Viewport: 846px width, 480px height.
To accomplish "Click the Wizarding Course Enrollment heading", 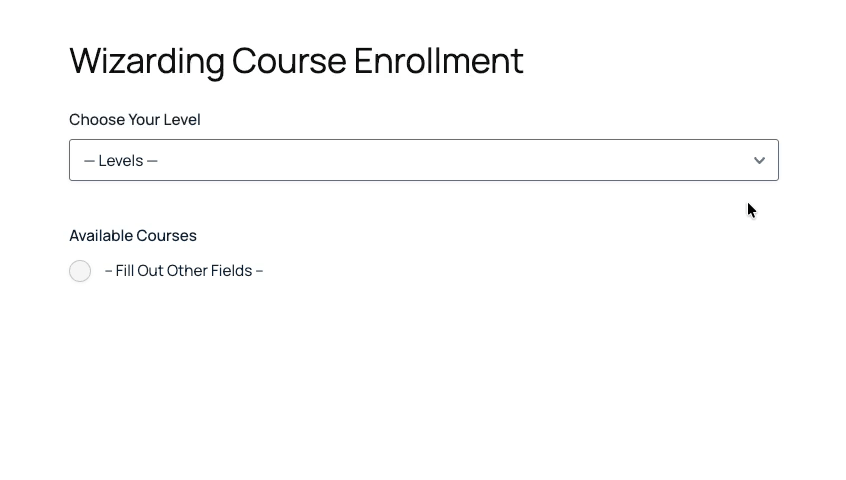I will click(x=296, y=61).
